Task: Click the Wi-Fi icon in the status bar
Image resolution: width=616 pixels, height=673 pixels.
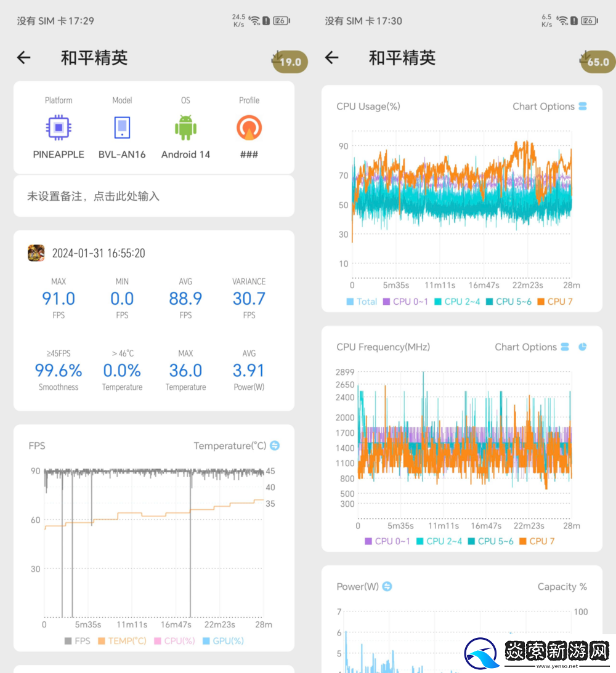Action: click(x=256, y=19)
